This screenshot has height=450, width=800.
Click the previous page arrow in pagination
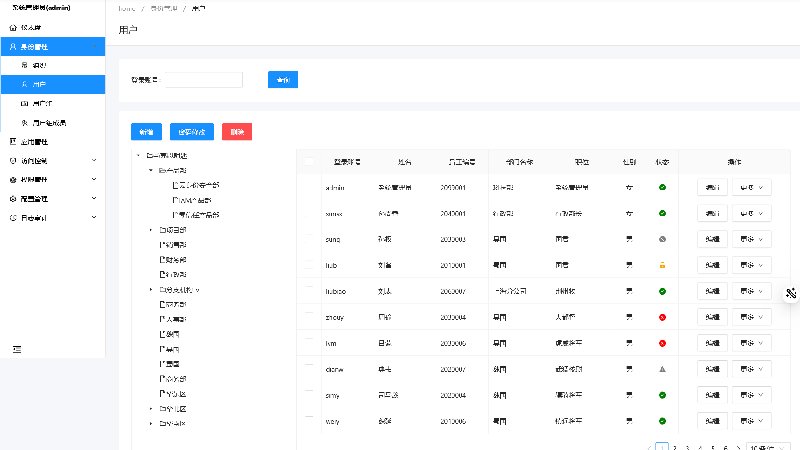pos(649,447)
